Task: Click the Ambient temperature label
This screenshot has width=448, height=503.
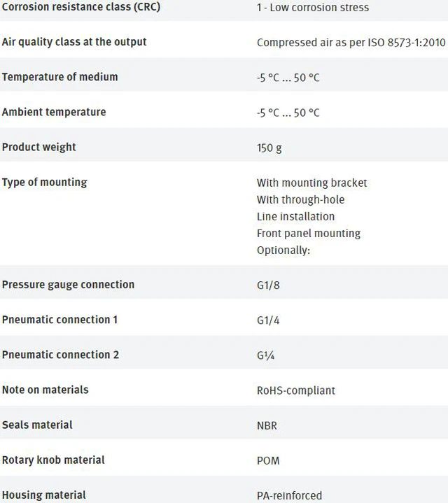Action: 54,112
